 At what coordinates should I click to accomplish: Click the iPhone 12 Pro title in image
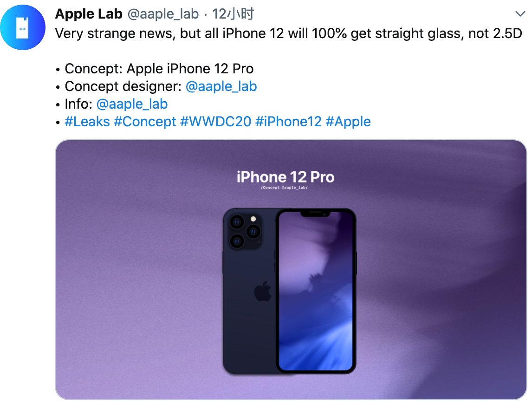pos(285,177)
